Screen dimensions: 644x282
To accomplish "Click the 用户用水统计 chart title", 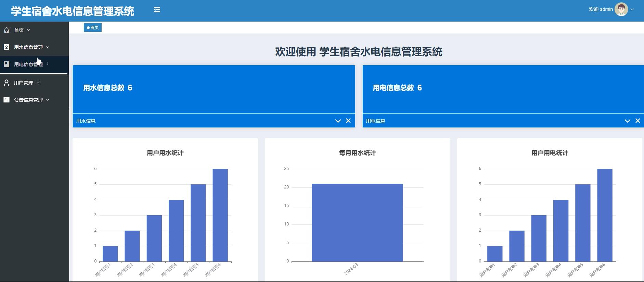I will 165,153.
